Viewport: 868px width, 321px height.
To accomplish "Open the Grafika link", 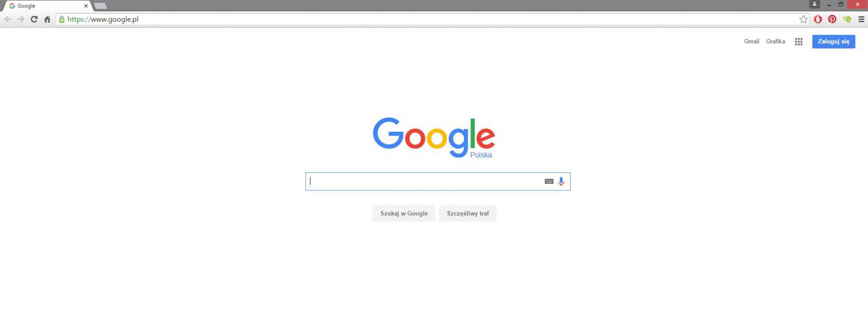I will coord(775,42).
